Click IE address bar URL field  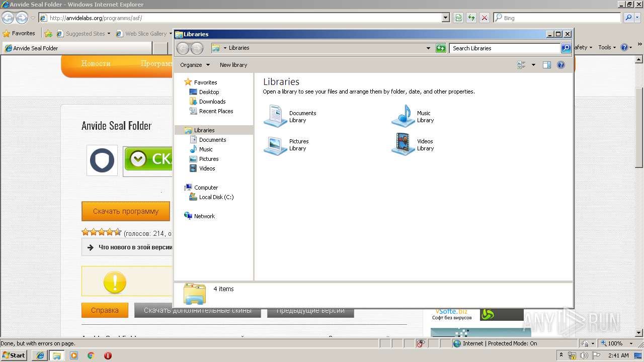[244, 18]
